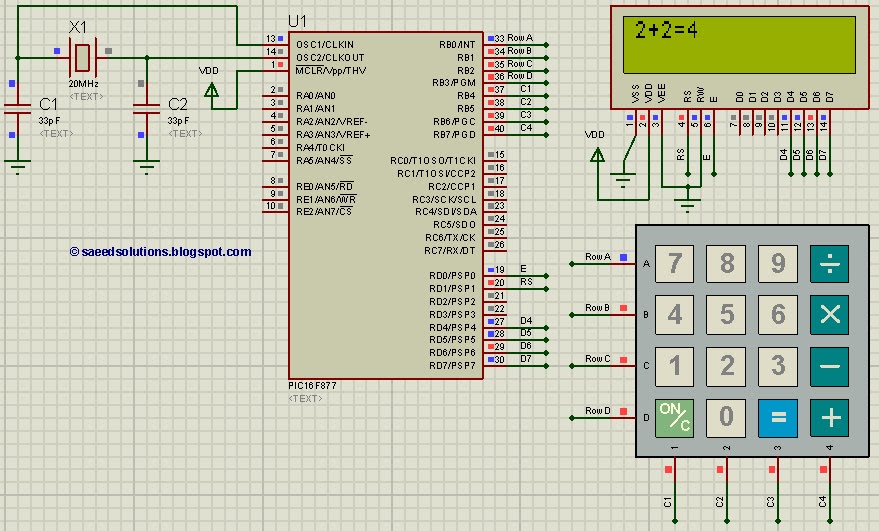
Task: Click keypad digit 0 button
Action: (726, 418)
